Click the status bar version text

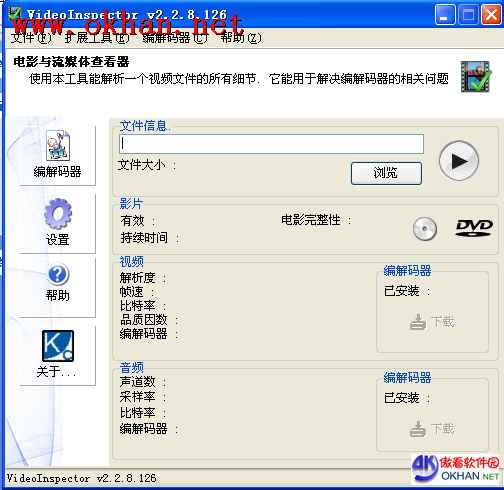coord(81,479)
